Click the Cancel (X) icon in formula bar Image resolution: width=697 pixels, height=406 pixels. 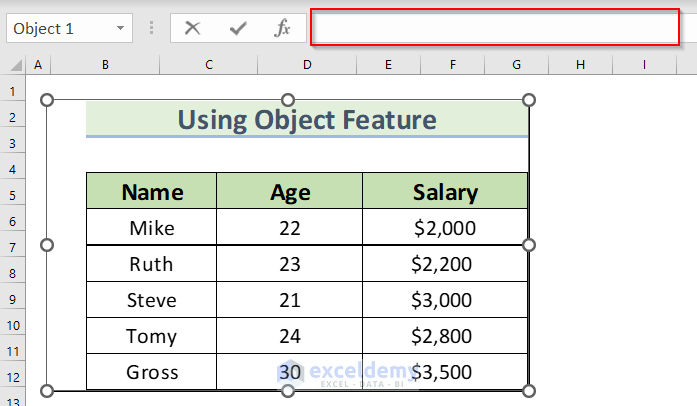(192, 28)
